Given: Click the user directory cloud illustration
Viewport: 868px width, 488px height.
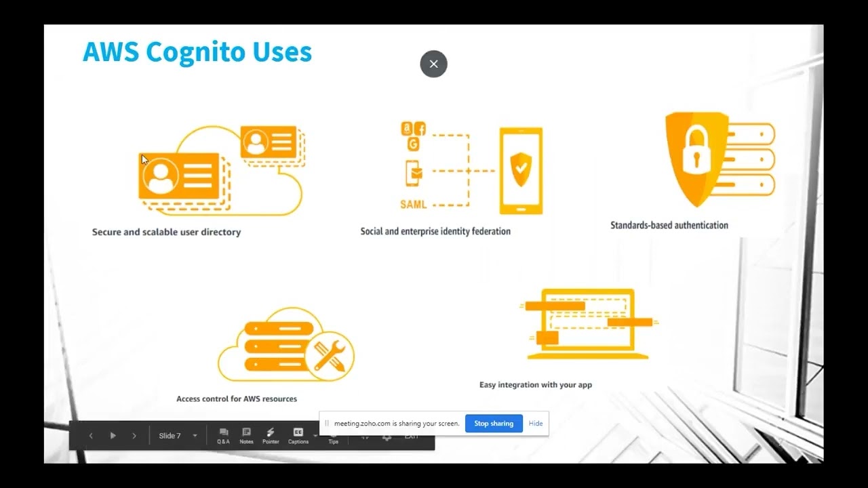Looking at the screenshot, I should pyautogui.click(x=220, y=171).
